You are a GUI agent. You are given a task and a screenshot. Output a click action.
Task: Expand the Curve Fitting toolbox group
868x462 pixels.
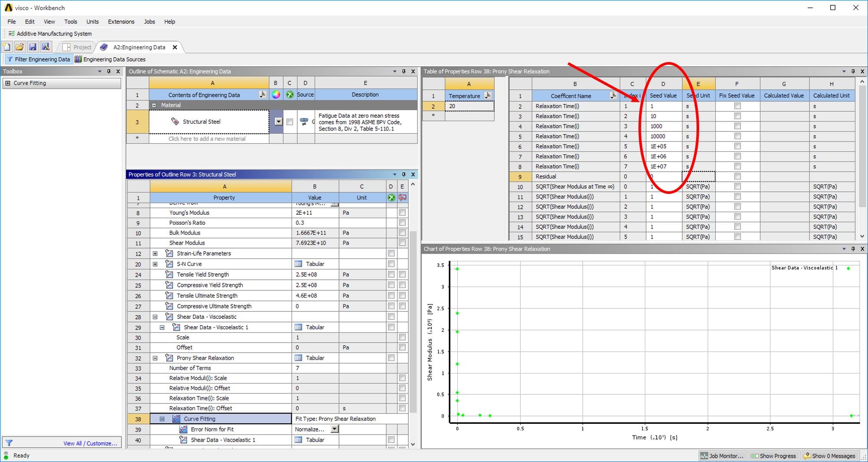coord(7,83)
